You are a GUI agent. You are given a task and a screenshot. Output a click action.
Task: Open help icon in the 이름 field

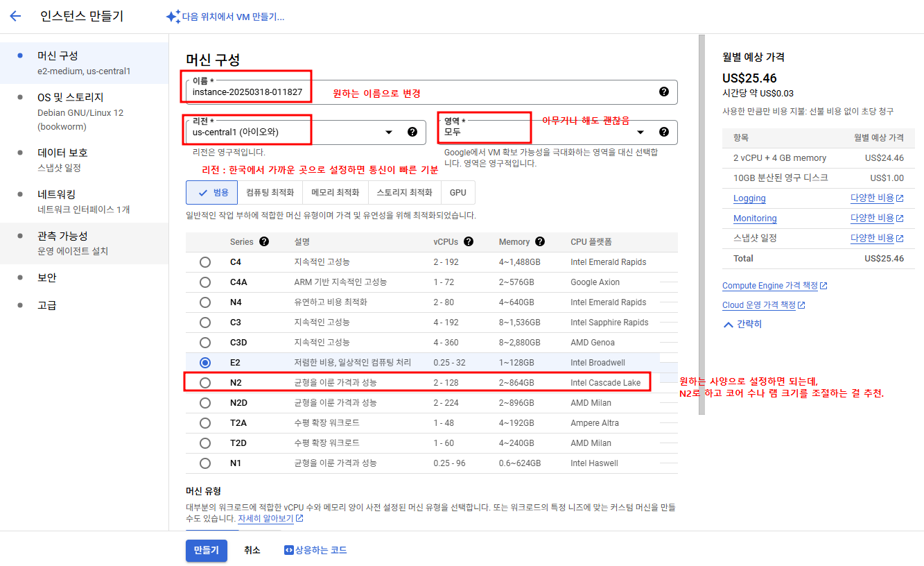[x=664, y=92]
